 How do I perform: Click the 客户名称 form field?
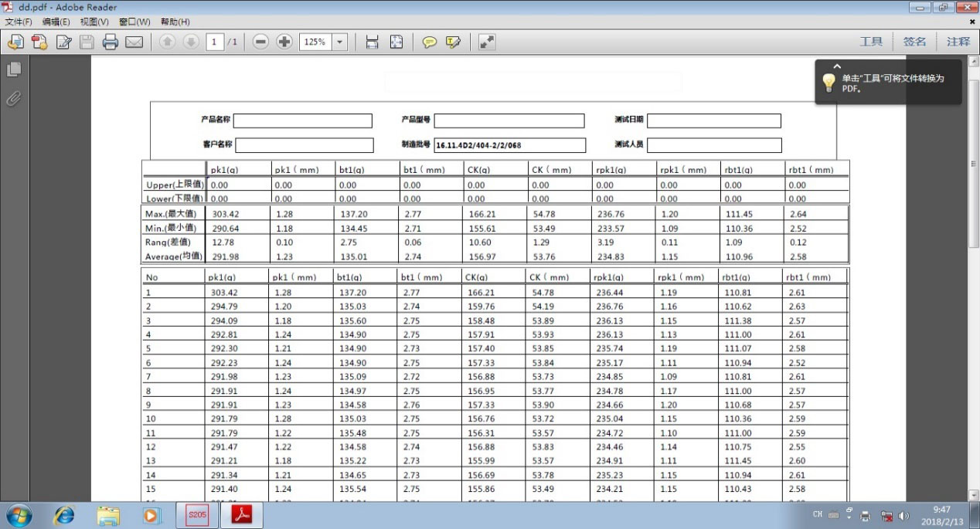(x=305, y=145)
